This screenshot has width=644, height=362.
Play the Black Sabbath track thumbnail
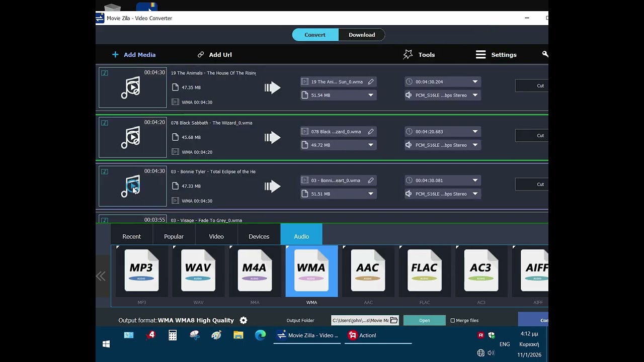(132, 137)
